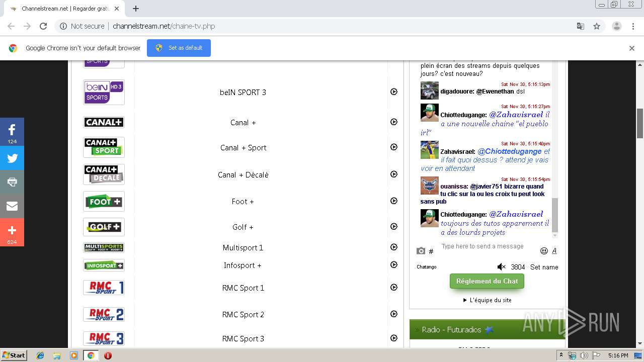The image size is (644, 362).
Task: Click the INFOSPORT+ logo
Action: (104, 265)
